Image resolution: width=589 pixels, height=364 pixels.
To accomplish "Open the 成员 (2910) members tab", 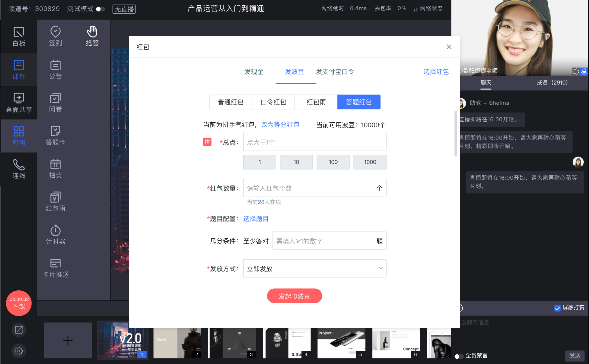I will coord(552,83).
